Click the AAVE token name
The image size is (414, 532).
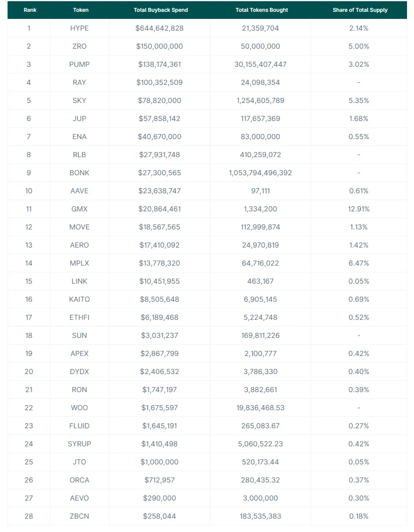[79, 191]
